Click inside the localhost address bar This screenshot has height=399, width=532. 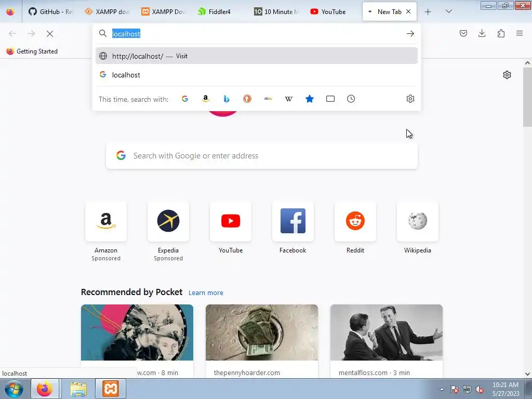click(258, 34)
